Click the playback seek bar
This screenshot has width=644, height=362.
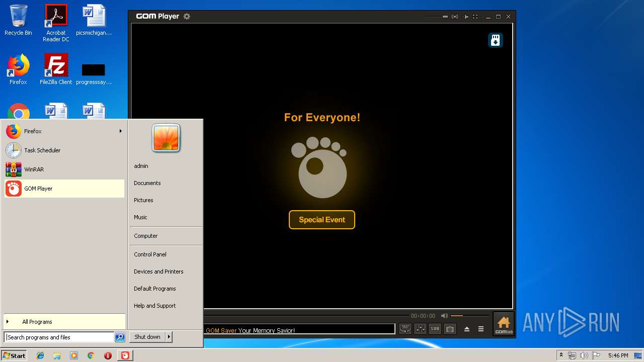point(306,316)
